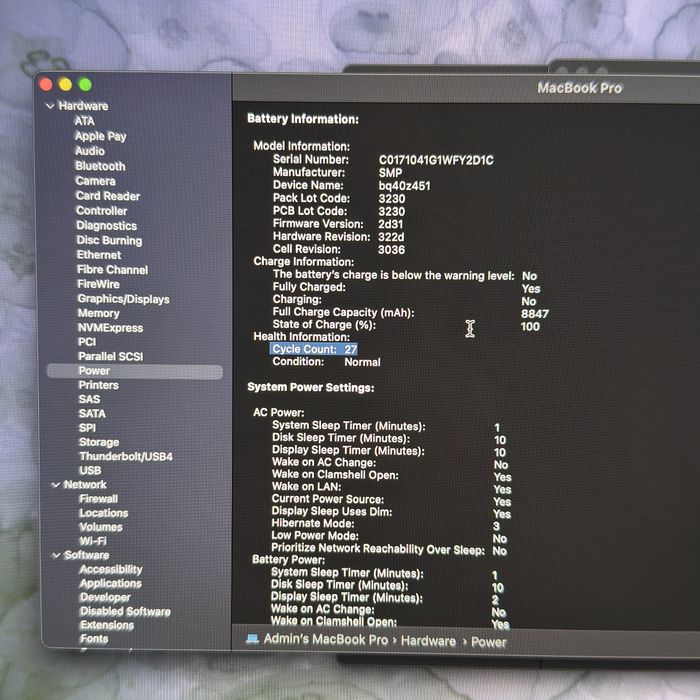
Task: Click Admin's MacBook Pro in path bar
Action: [x=326, y=639]
